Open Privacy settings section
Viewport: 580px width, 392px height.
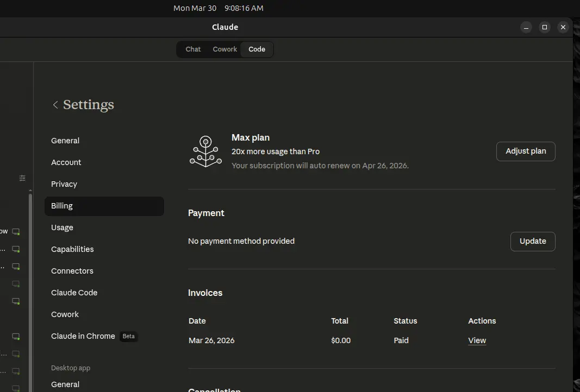coord(104,185)
